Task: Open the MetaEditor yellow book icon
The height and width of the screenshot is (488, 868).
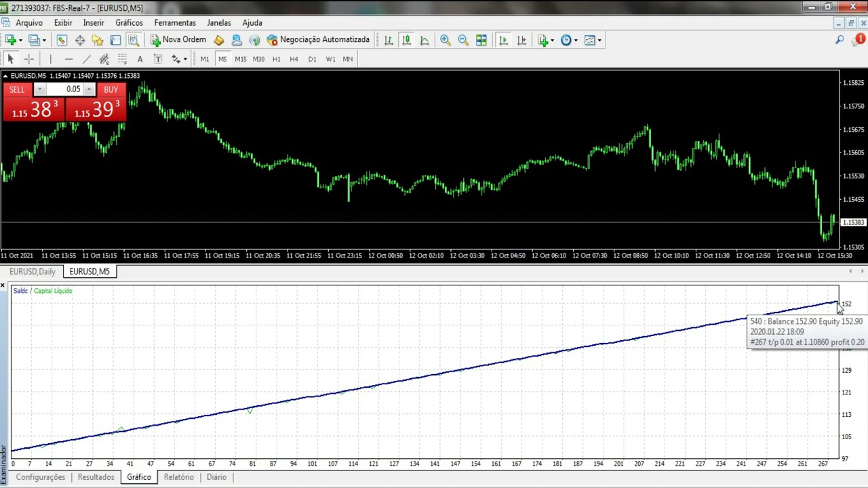Action: [x=219, y=40]
